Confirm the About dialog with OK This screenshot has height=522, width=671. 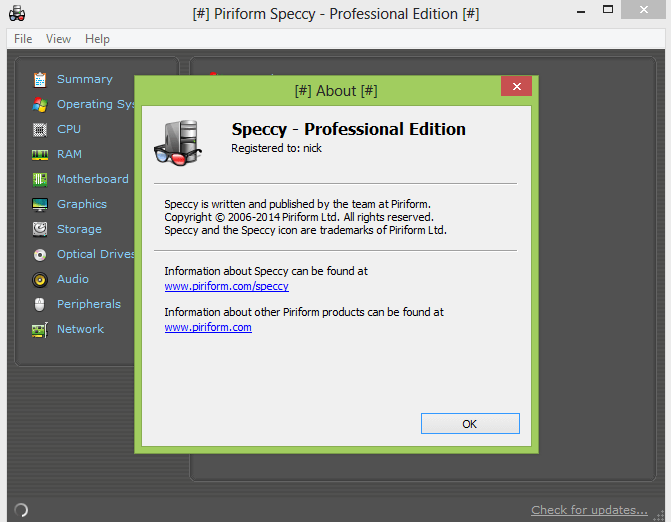pyautogui.click(x=470, y=424)
